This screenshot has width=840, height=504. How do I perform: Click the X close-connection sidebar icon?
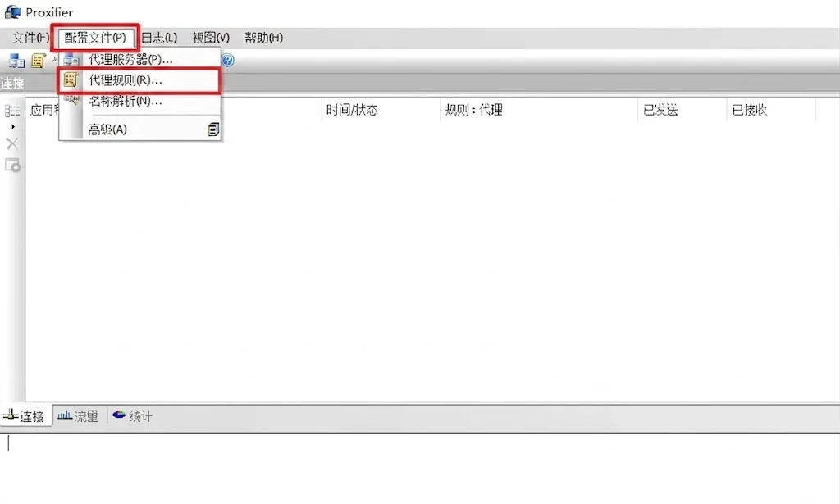tap(12, 143)
